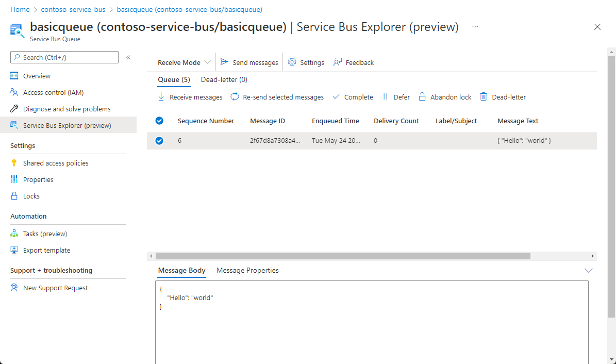Click the Shared access policies key icon
616x364 pixels.
(x=14, y=163)
